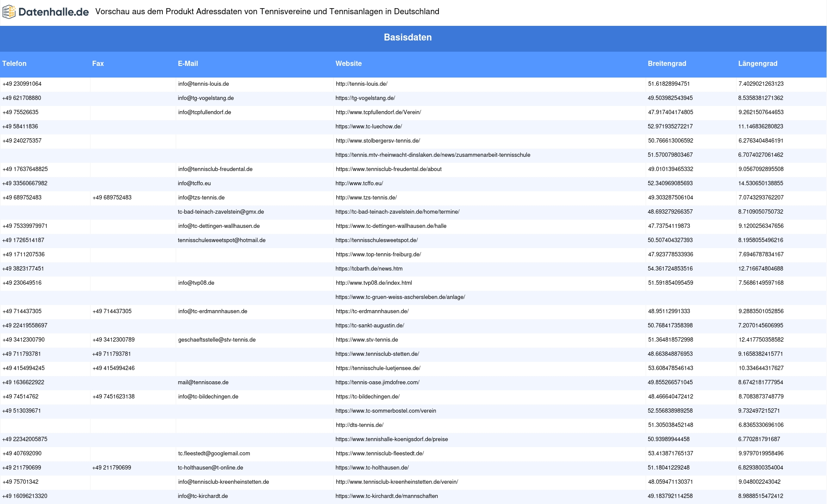Open website https://www.tennisclub-fleestedt.de/
Screen dimensions: 827x504
(380, 454)
